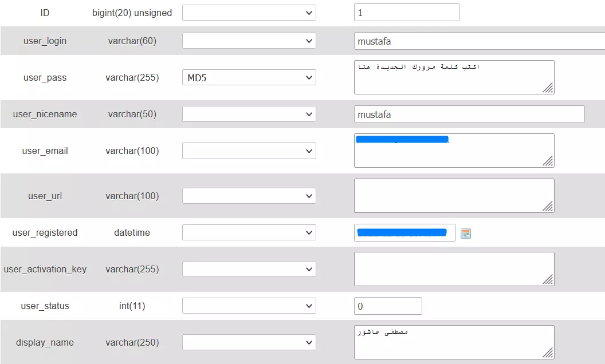Open the function dropdown for user_login
605x364 pixels.
click(249, 41)
